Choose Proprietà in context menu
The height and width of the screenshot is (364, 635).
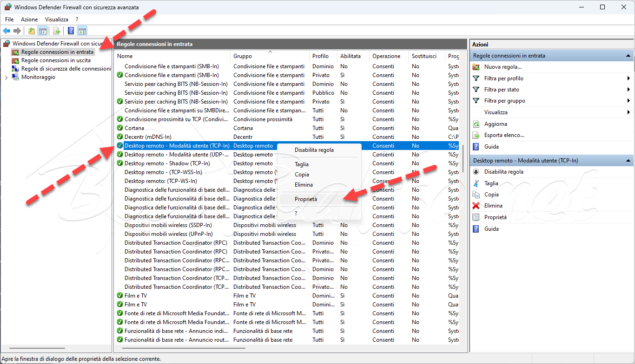(x=319, y=199)
